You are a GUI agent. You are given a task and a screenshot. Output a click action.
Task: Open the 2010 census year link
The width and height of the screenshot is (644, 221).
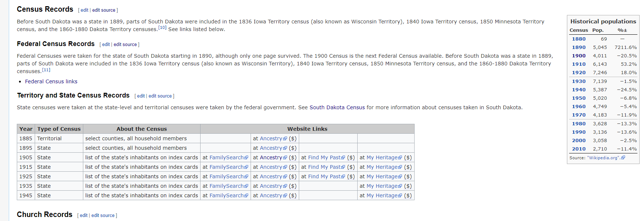click(579, 149)
